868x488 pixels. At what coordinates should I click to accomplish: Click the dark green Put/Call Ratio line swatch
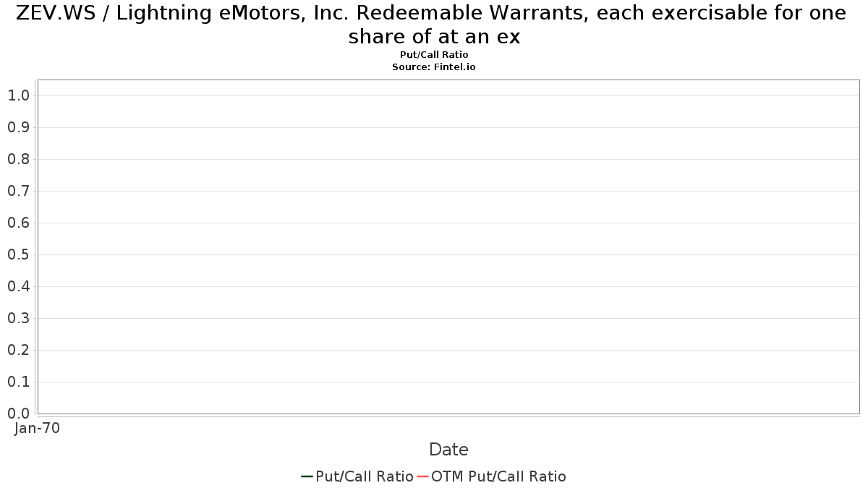pos(307,476)
